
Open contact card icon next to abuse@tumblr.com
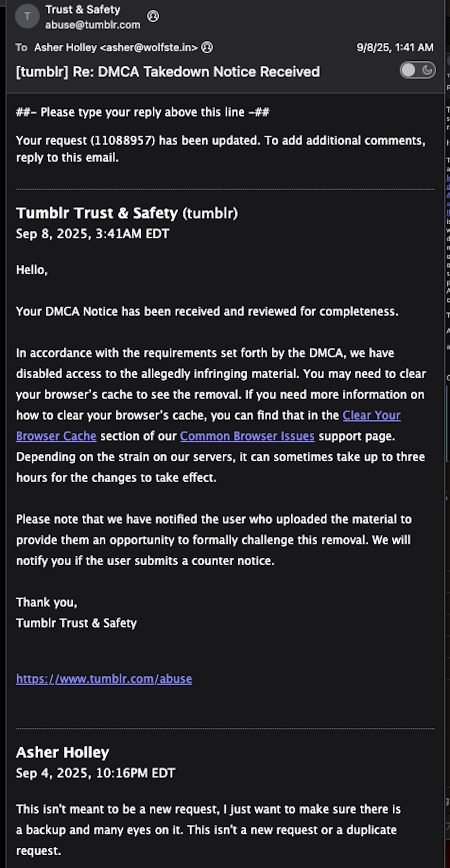pos(153,17)
